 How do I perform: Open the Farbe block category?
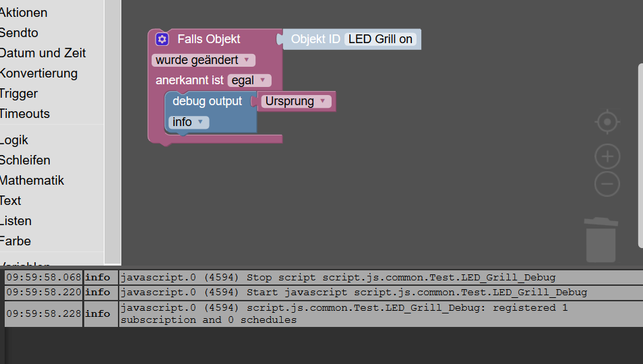(x=16, y=241)
